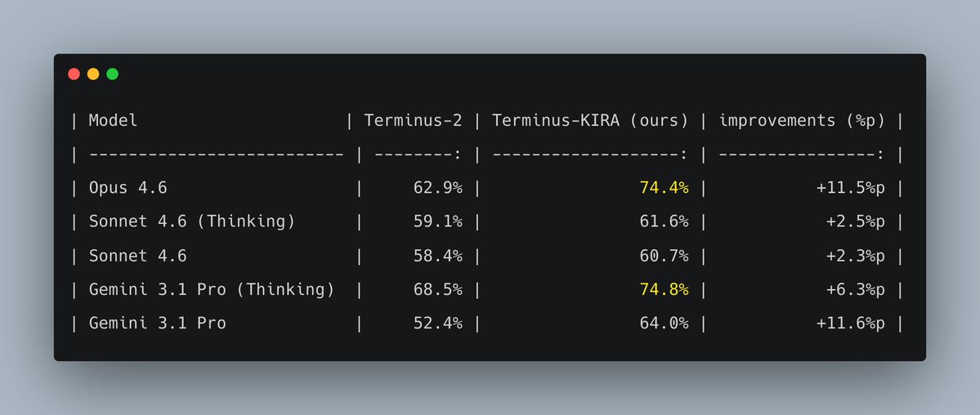Click the +6.3%p improvement value
The width and height of the screenshot is (980, 415).
(855, 289)
